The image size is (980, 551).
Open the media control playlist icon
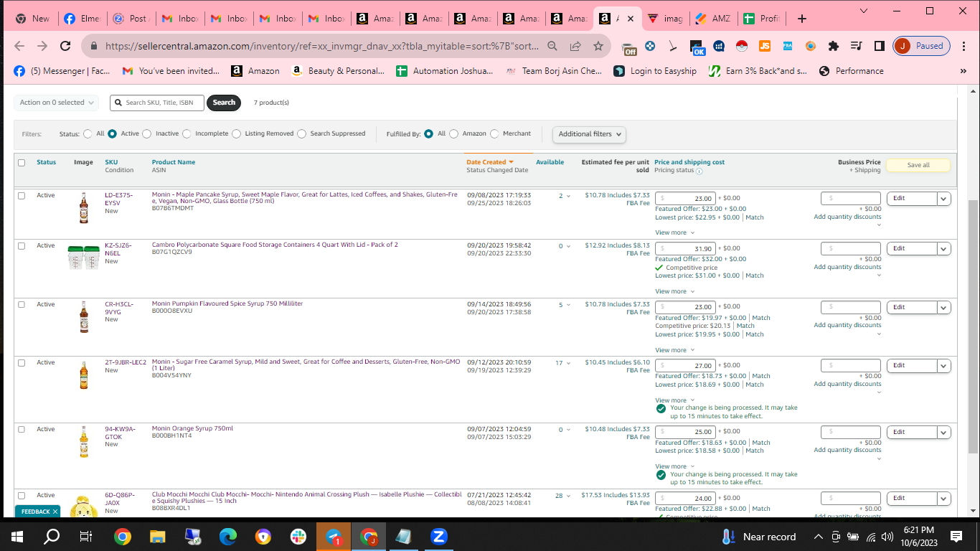click(856, 46)
